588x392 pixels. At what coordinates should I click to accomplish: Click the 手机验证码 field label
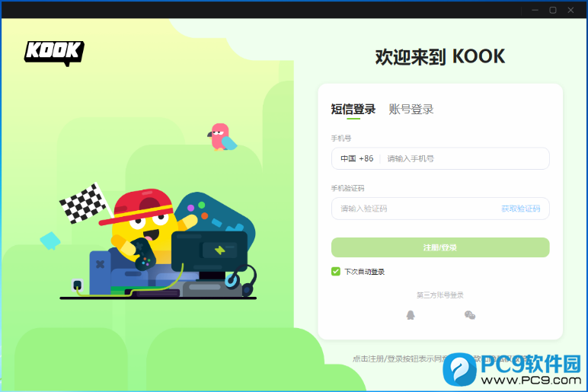click(x=347, y=188)
